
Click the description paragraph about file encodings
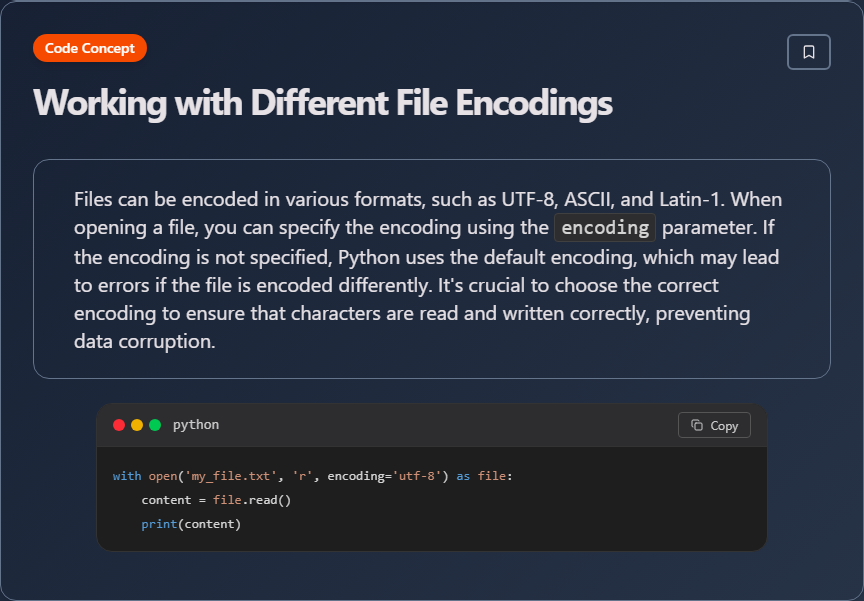[x=428, y=270]
